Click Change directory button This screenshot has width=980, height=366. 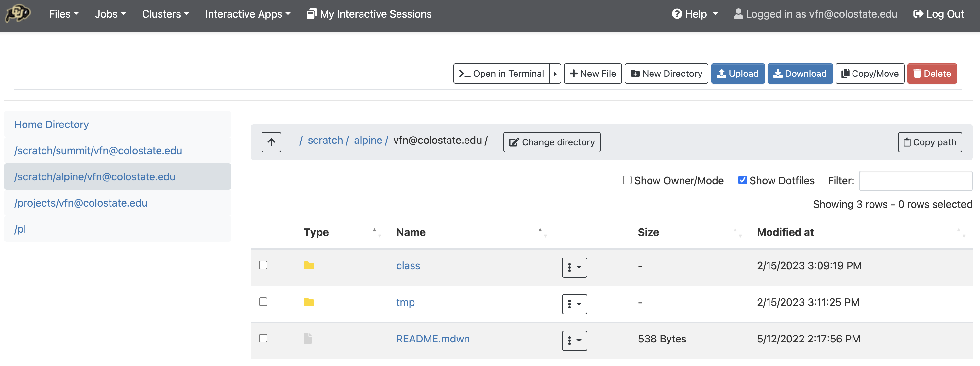pos(552,142)
